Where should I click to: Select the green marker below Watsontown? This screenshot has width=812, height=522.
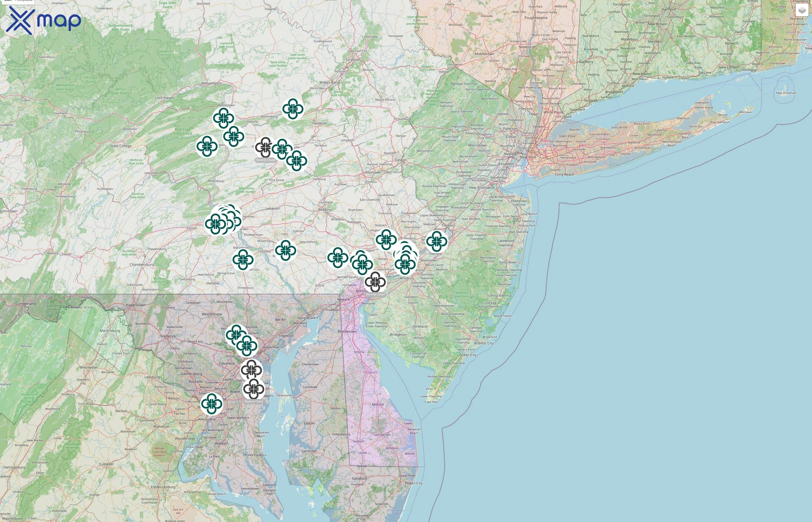(223, 118)
